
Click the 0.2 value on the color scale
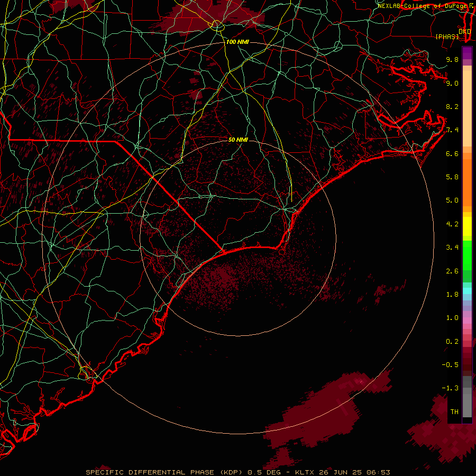click(x=452, y=342)
